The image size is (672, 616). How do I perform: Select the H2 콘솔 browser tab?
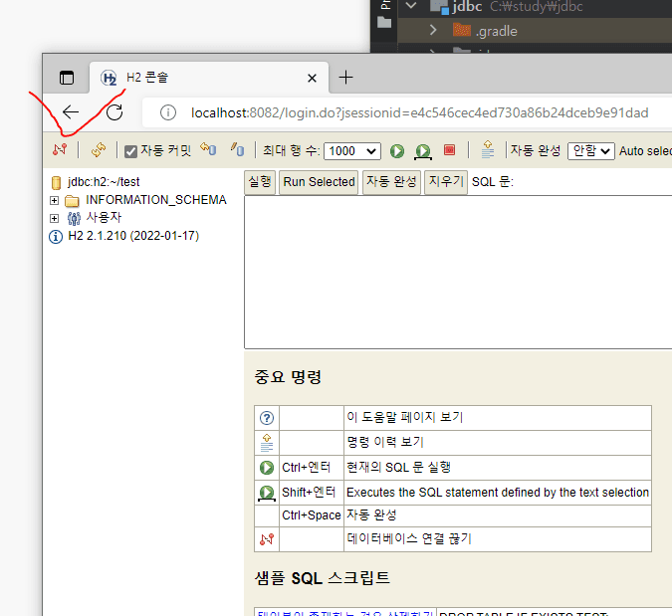point(199,78)
